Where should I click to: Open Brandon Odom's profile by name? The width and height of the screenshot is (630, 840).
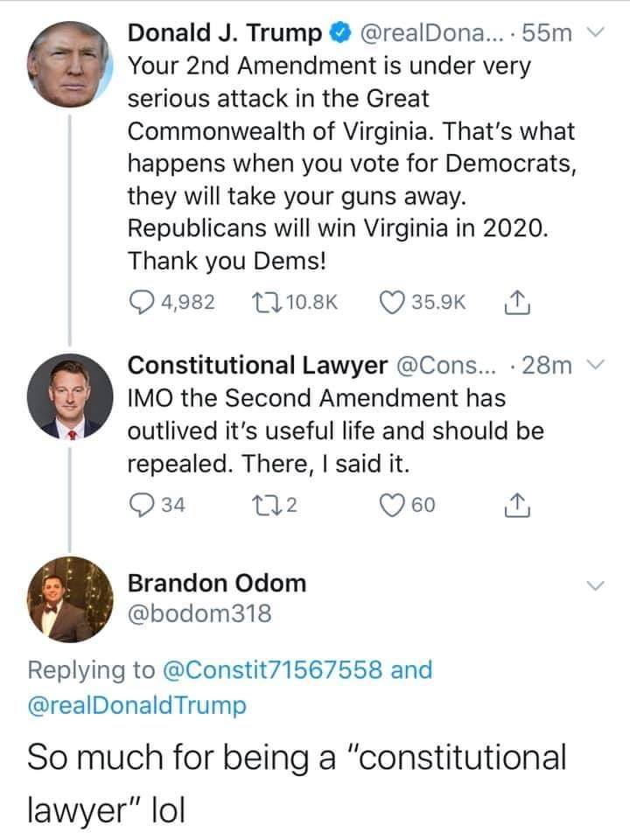[217, 583]
